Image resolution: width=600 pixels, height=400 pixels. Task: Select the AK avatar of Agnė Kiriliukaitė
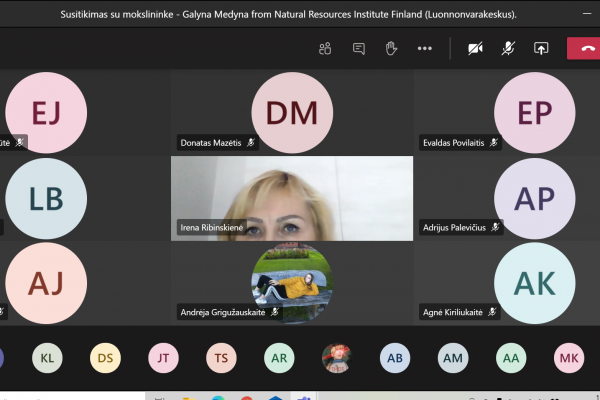pos(535,283)
